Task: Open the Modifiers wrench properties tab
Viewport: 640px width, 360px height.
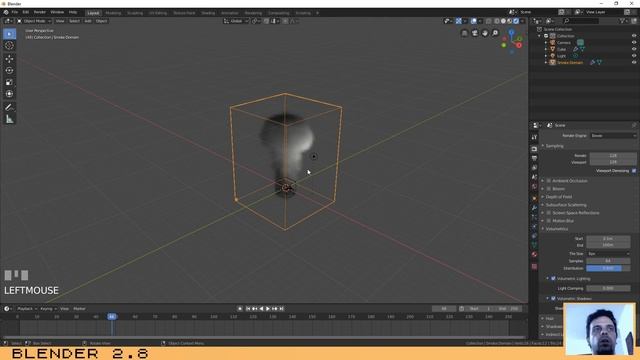Action: point(534,208)
